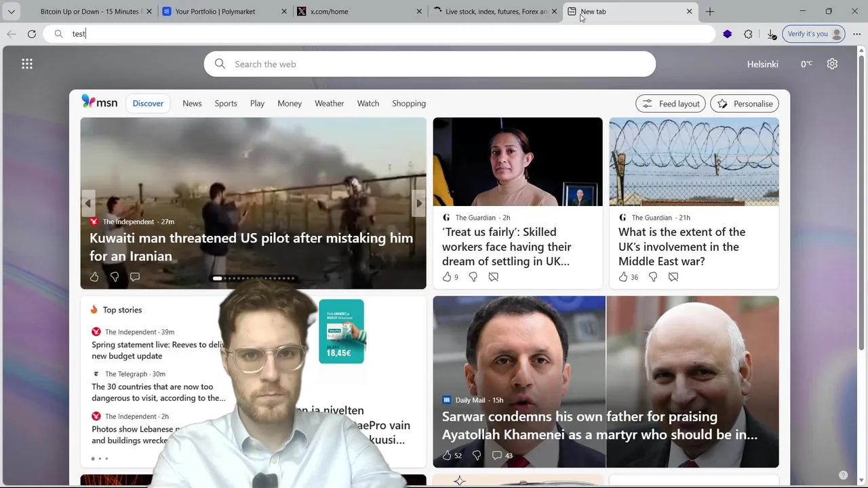Click the 'Search the web' box
The image size is (868, 488).
[430, 64]
